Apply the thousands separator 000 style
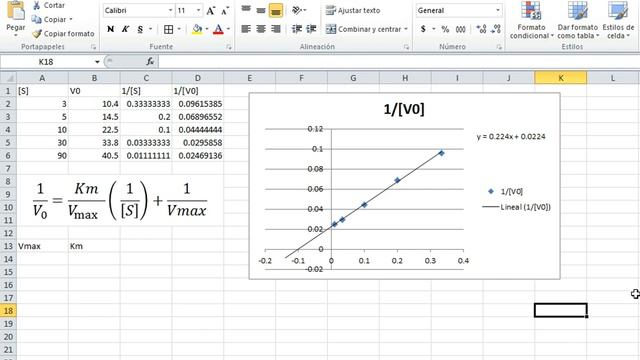Screen dimensions: 640x360 (461, 29)
